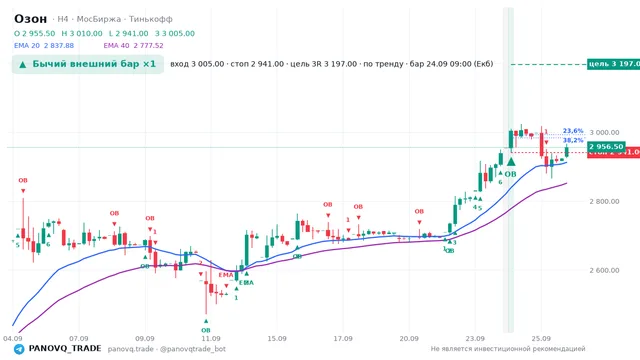Click the green OB label under the 11.09 low
The height and width of the screenshot is (360, 640).
point(206,330)
